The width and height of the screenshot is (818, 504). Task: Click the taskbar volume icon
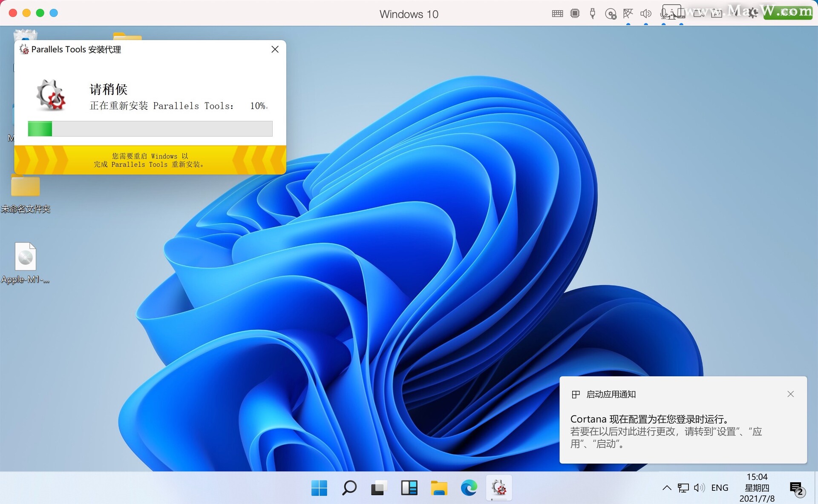click(x=699, y=488)
